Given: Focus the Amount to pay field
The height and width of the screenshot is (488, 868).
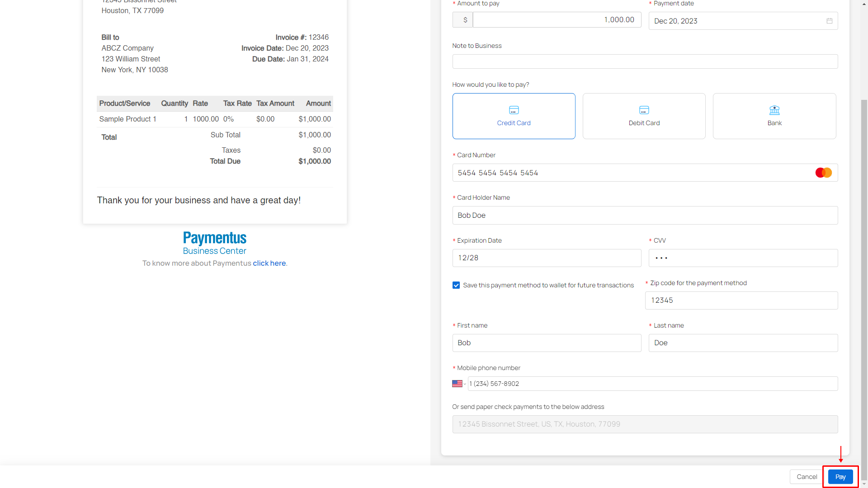Looking at the screenshot, I should tap(557, 20).
